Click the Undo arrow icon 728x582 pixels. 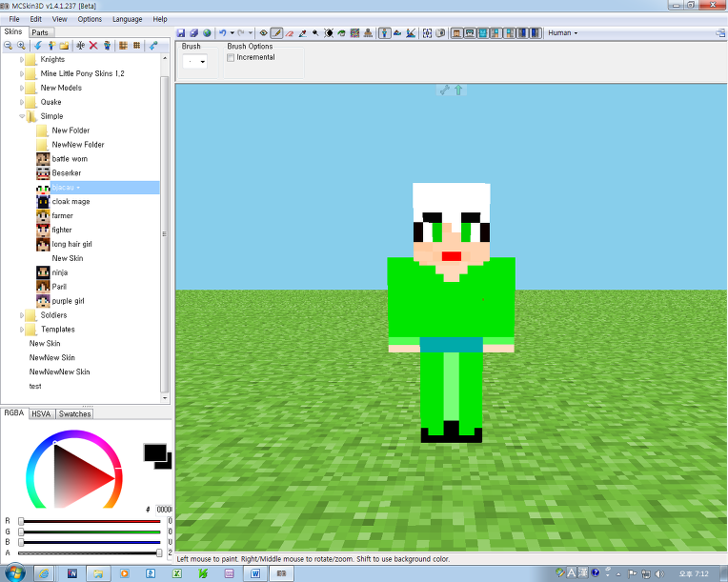pos(222,32)
